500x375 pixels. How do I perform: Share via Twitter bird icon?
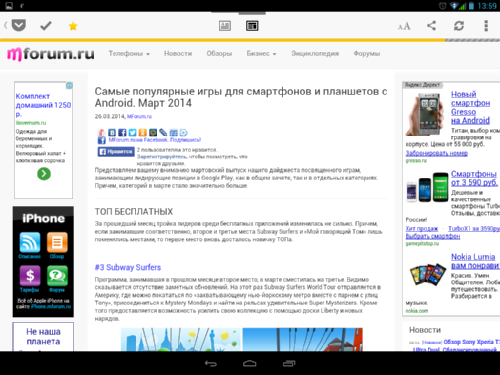tap(132, 133)
